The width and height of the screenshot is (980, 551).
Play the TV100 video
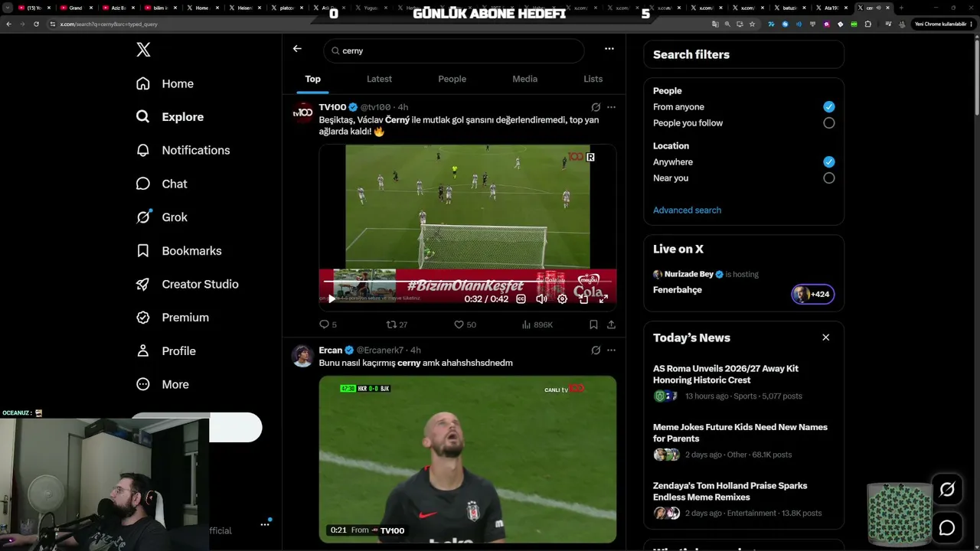click(x=332, y=299)
